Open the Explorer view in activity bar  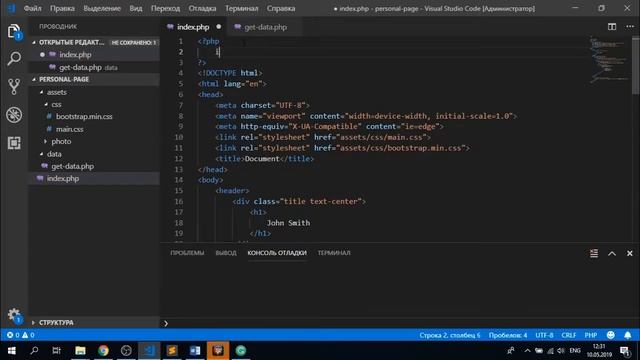(14, 31)
